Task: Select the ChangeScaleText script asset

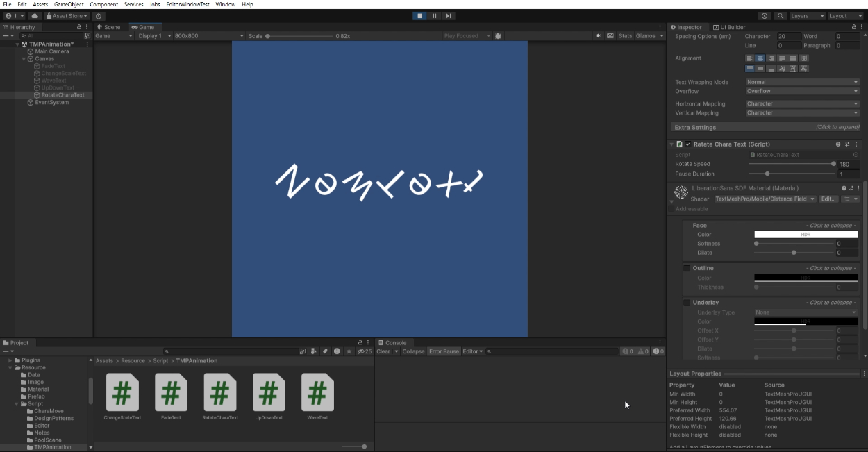Action: (x=122, y=393)
